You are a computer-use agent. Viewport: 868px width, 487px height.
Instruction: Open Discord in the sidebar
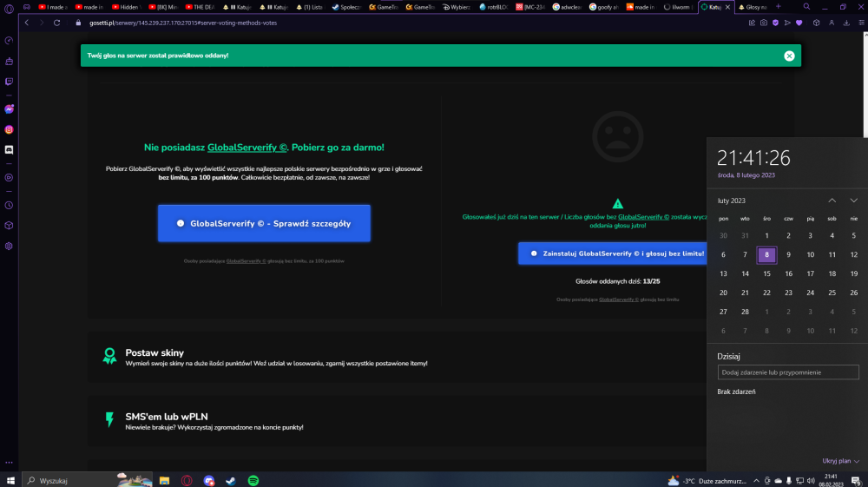pyautogui.click(x=9, y=150)
